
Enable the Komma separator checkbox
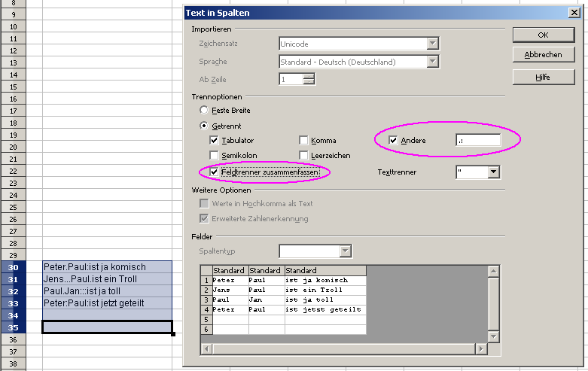click(304, 141)
